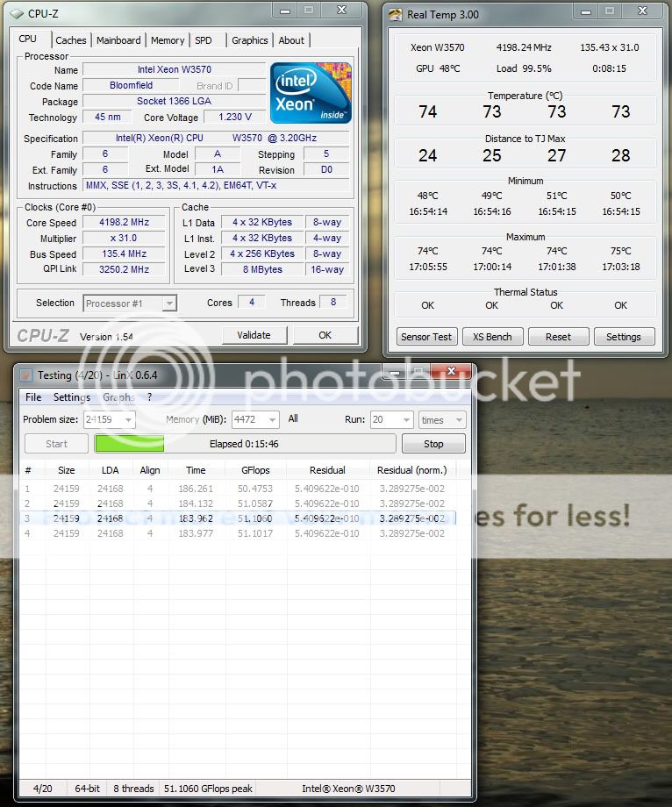Open Real Temp Settings
672x807 pixels.
click(x=624, y=337)
